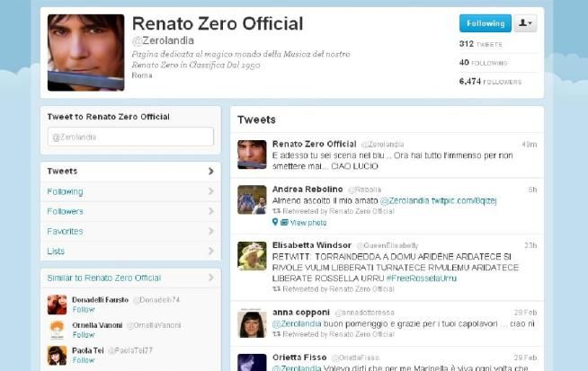Open the Donadelli Fausto profile name
The height and width of the screenshot is (371, 588).
(100, 300)
